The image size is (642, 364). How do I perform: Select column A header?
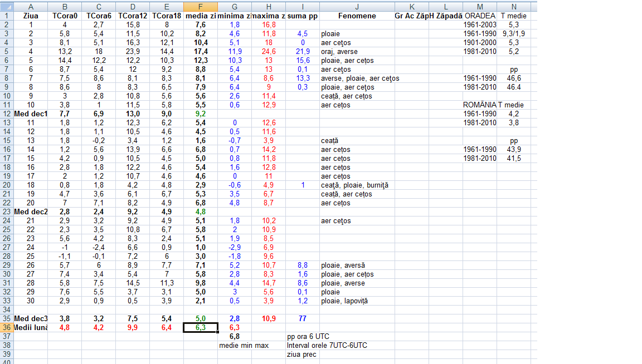point(31,7)
